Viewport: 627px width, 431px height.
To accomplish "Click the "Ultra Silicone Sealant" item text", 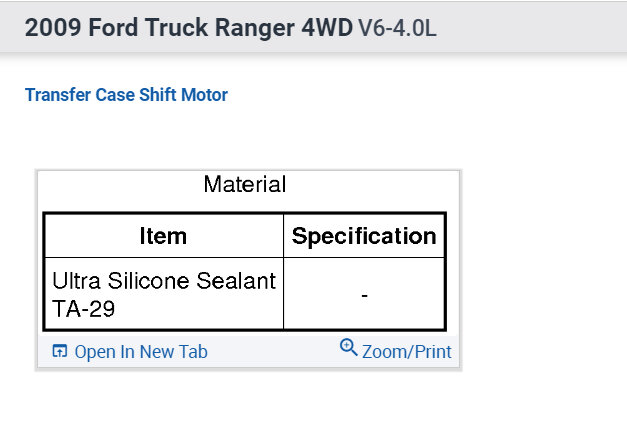I will coord(163,281).
